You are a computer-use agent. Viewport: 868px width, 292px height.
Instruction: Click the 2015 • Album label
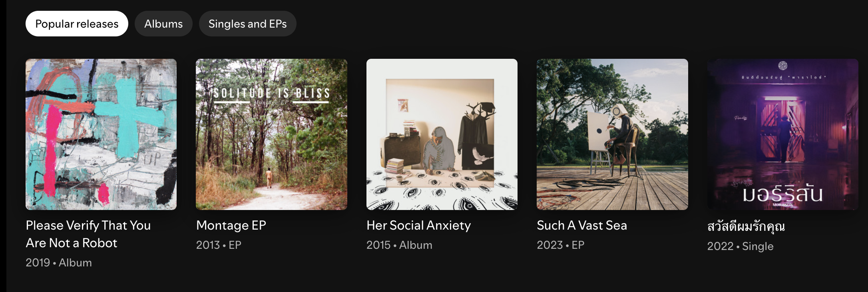[x=399, y=245]
